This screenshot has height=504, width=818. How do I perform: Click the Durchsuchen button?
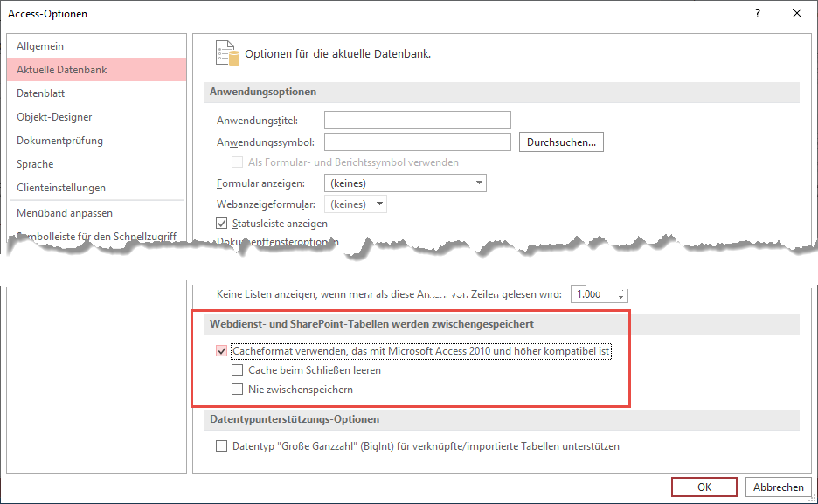pyautogui.click(x=561, y=142)
